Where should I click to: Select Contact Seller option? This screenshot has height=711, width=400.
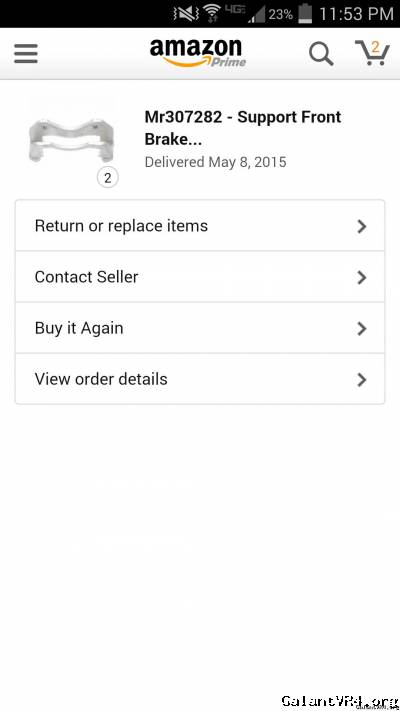pyautogui.click(x=200, y=277)
